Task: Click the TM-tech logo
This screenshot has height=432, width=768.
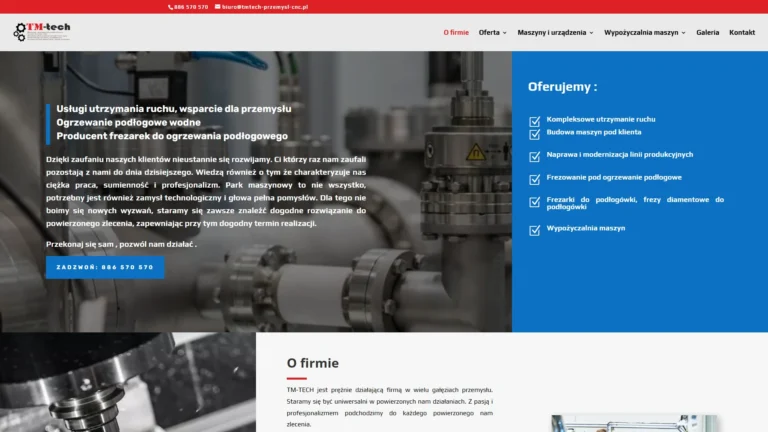Action: click(x=42, y=32)
